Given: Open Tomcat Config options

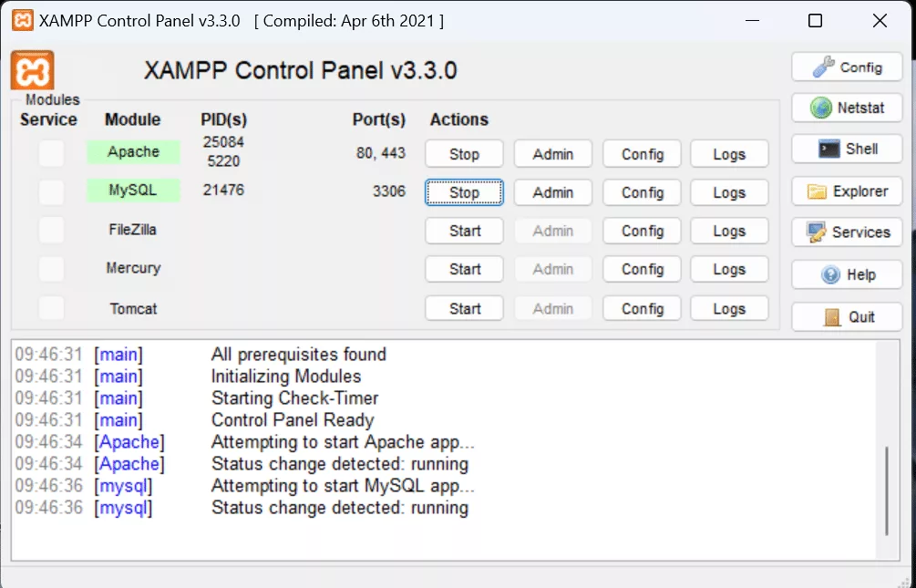Looking at the screenshot, I should [642, 309].
